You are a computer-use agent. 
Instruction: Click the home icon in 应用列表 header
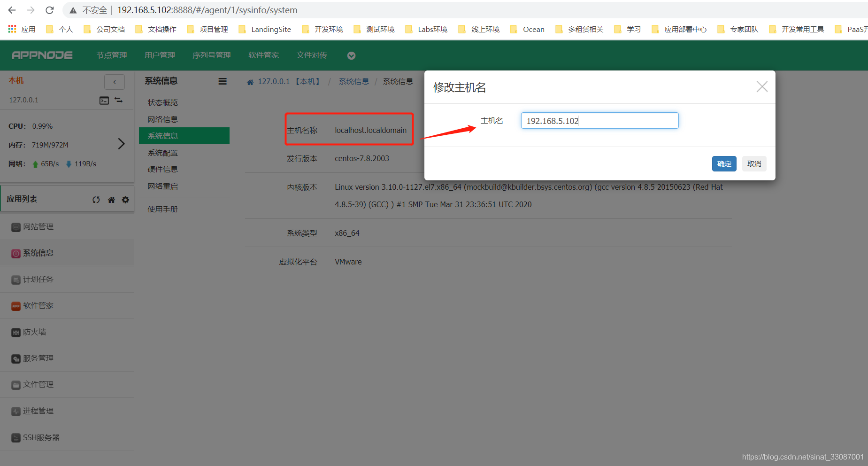point(111,200)
